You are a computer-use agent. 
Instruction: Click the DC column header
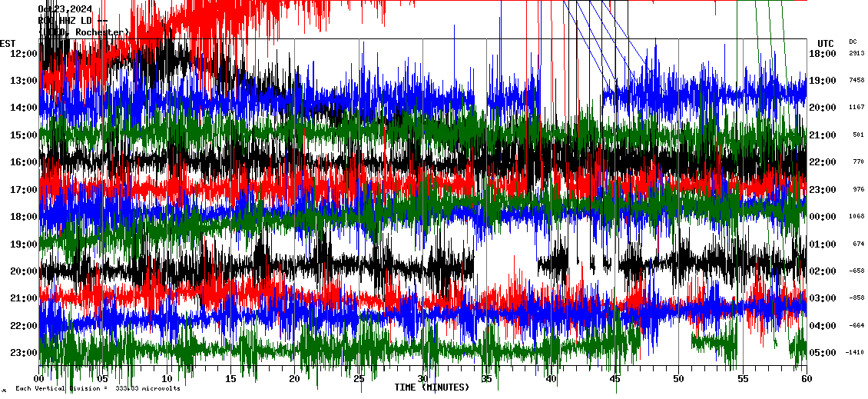click(853, 42)
